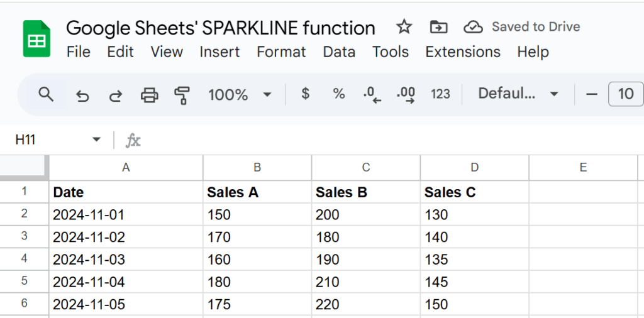Open the Insert menu

tap(219, 52)
